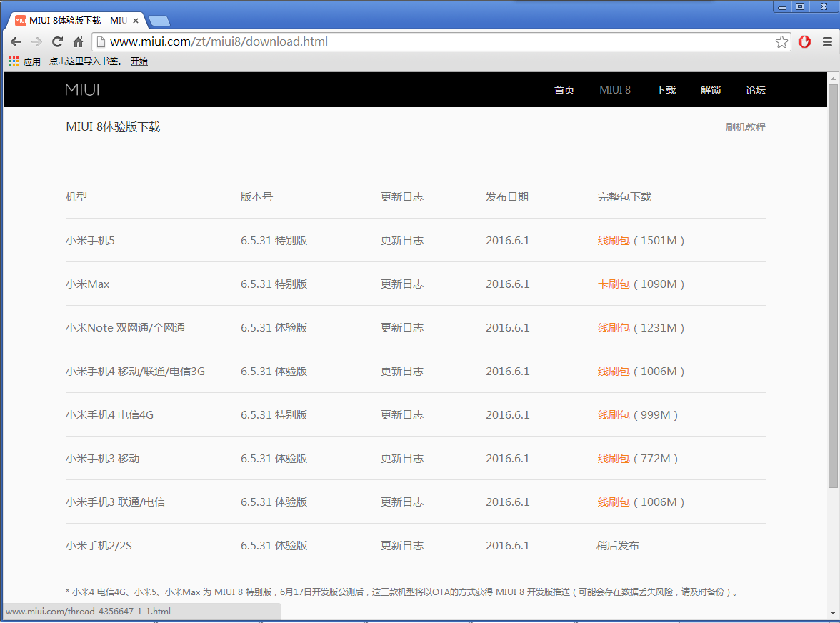Click the MIUI logo in the header

point(83,89)
